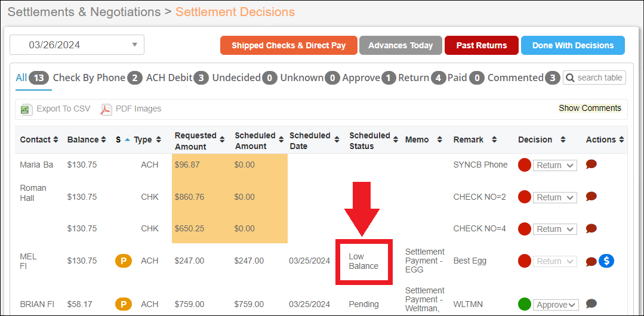This screenshot has height=316, width=644.
Task: Click the Advances Today button
Action: pyautogui.click(x=400, y=45)
